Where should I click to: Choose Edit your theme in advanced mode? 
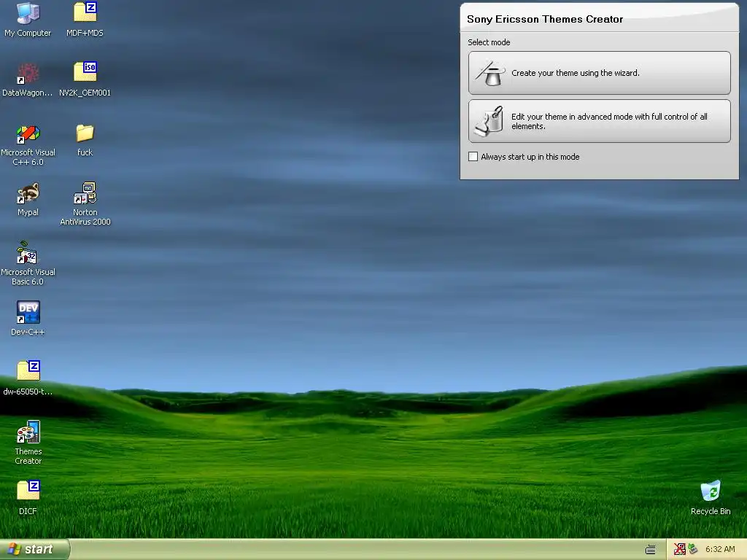coord(600,121)
